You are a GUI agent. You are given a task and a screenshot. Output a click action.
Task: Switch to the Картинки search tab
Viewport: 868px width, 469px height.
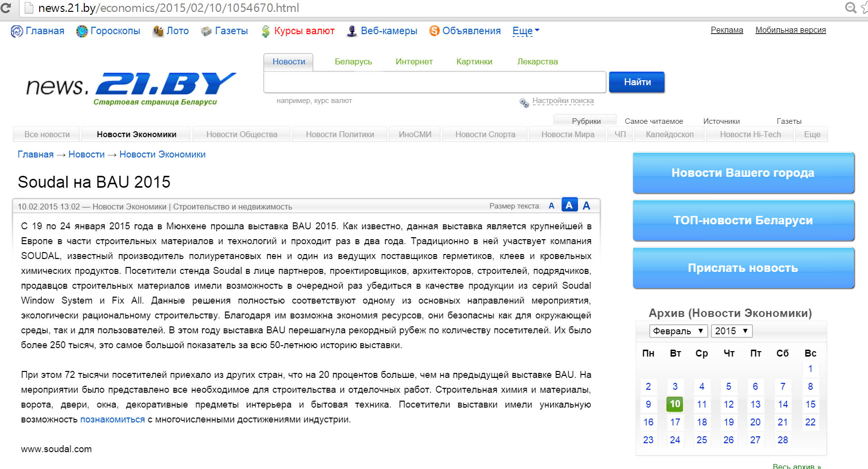tap(474, 62)
